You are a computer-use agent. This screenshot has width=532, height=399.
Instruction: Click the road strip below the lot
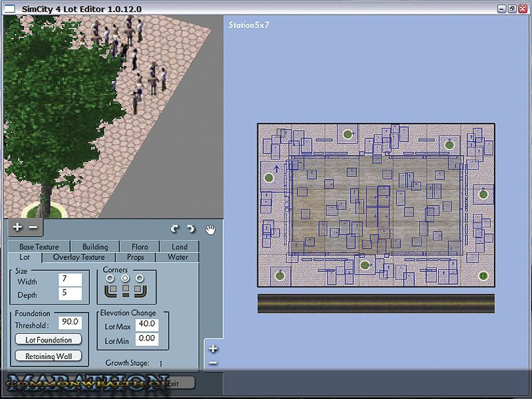[376, 303]
